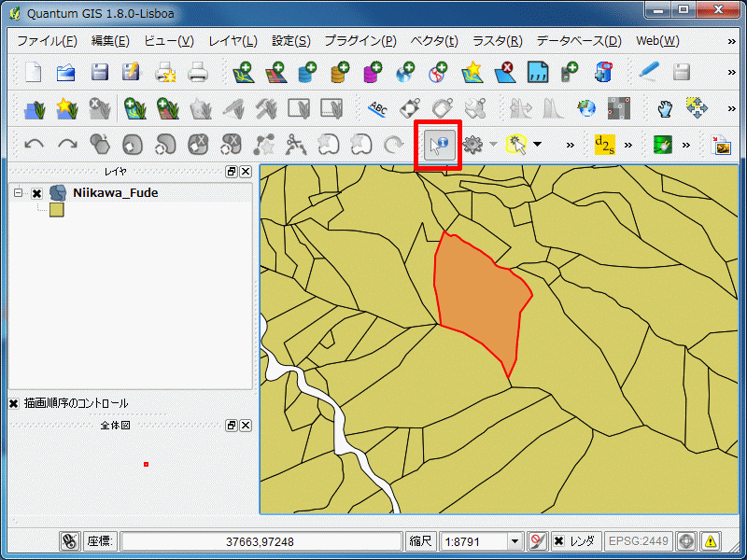Click the Save Project icon
The width and height of the screenshot is (747, 560).
pos(99,72)
